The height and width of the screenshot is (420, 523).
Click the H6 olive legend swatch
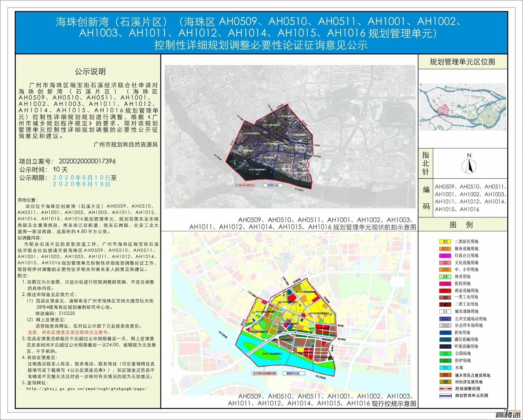pos(445,382)
